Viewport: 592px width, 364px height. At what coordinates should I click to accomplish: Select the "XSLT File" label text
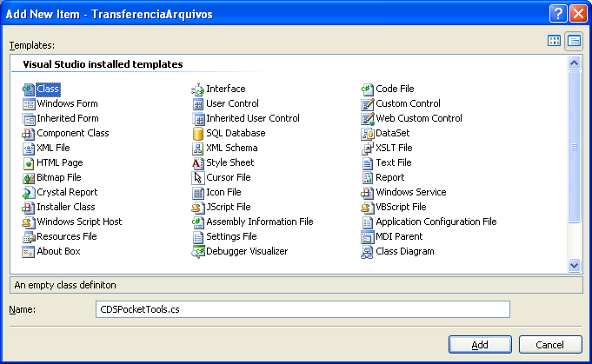394,148
